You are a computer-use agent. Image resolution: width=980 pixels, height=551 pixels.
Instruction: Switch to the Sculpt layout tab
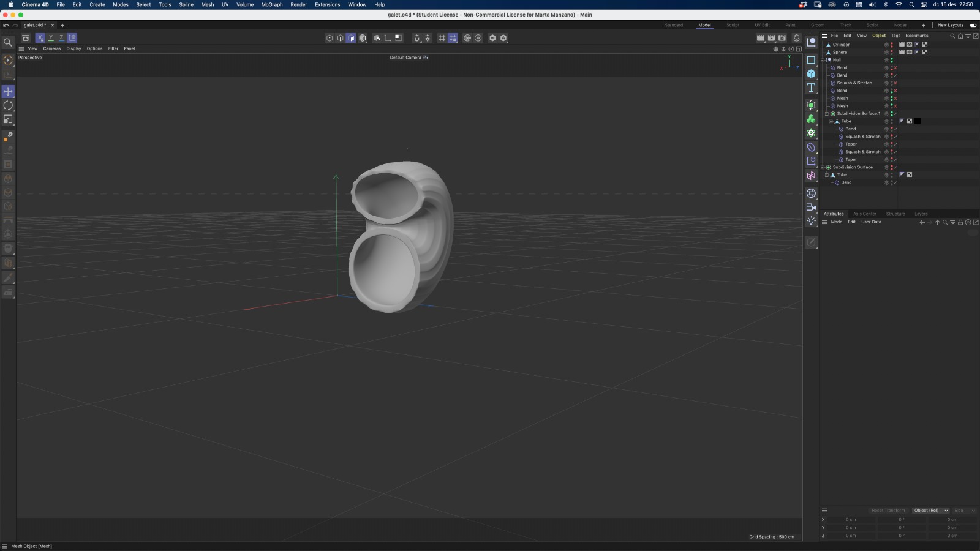tap(733, 25)
